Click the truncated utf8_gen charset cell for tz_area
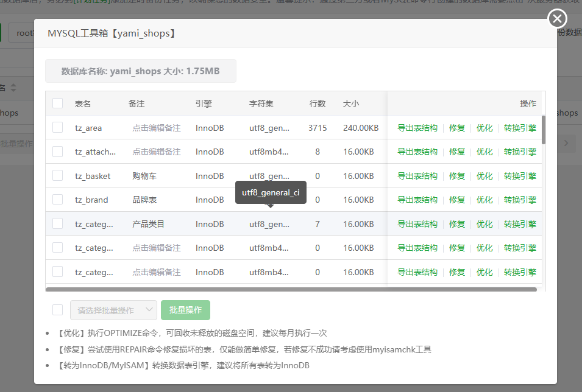The image size is (582, 392). [270, 128]
